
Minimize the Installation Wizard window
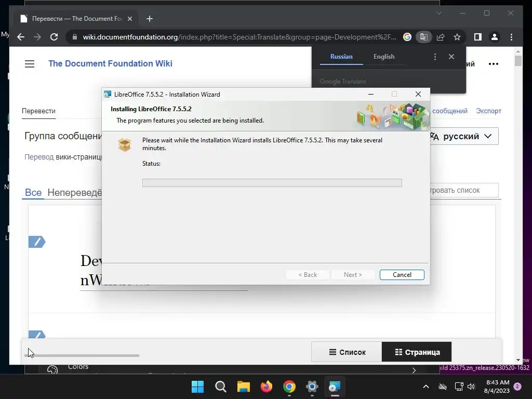[x=371, y=95]
